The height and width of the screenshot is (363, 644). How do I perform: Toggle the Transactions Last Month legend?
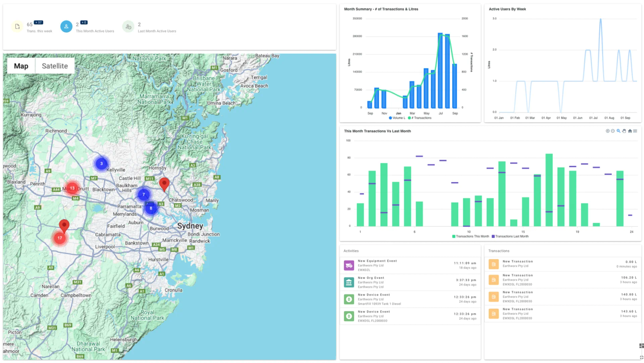510,236
